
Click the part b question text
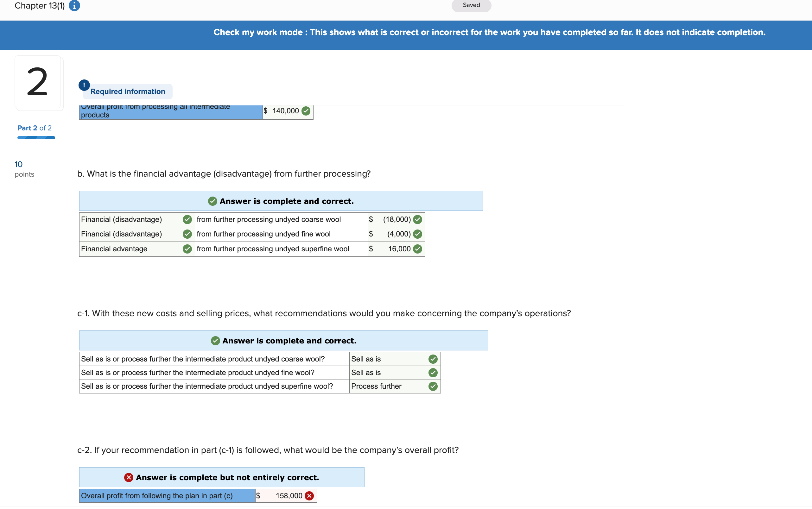tap(224, 174)
